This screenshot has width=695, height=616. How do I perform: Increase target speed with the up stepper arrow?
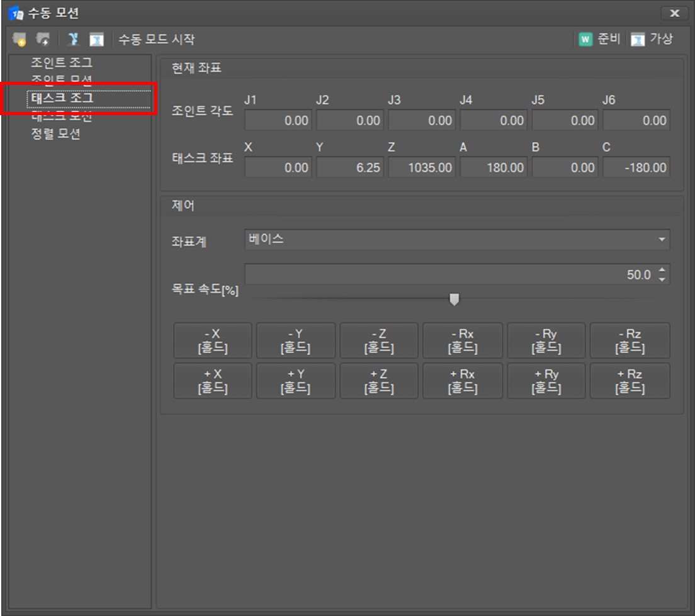[662, 271]
